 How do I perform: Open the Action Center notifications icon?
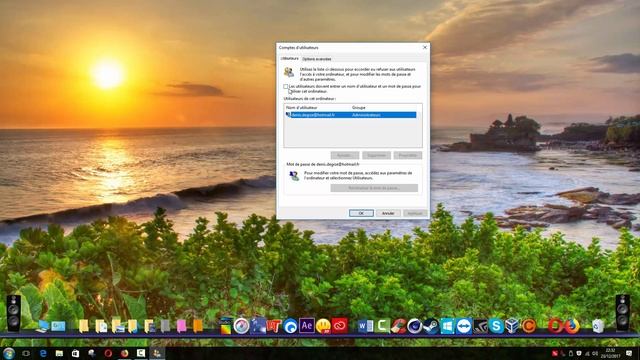pos(629,353)
